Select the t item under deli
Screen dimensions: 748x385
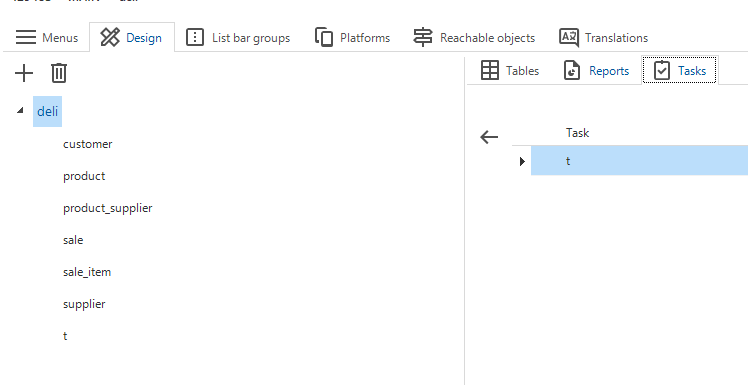[65, 336]
